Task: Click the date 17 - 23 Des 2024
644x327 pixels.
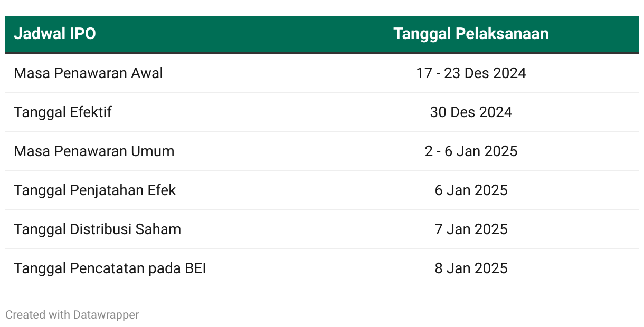Action: pos(471,73)
